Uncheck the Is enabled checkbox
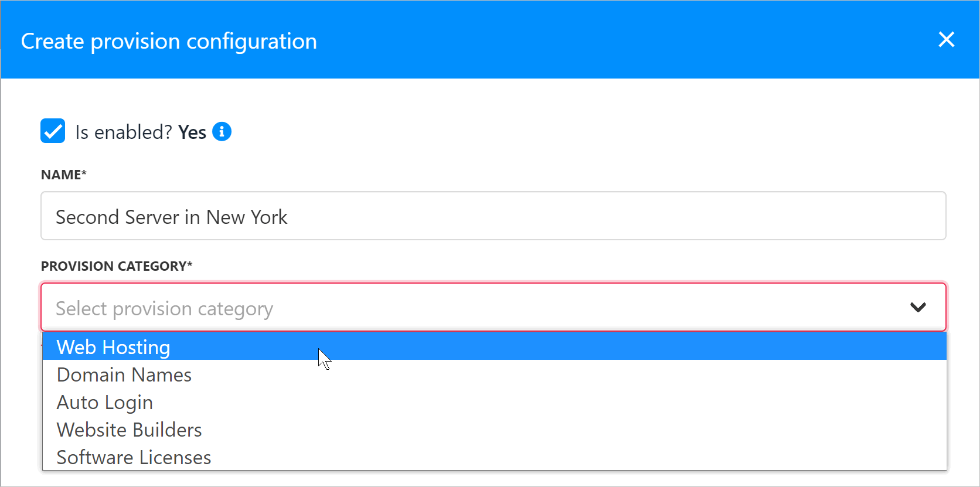The image size is (980, 487). (53, 131)
